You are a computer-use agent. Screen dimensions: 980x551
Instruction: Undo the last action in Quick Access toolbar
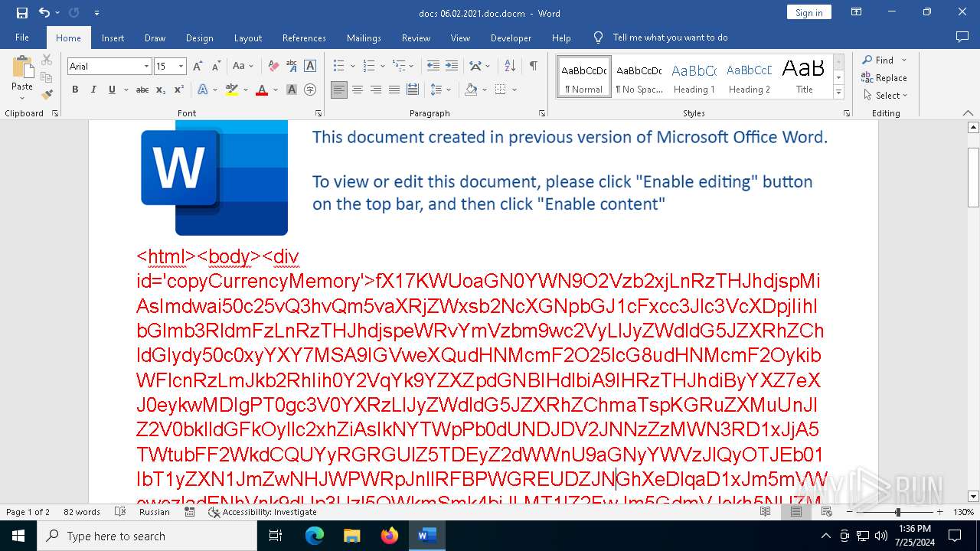click(44, 13)
